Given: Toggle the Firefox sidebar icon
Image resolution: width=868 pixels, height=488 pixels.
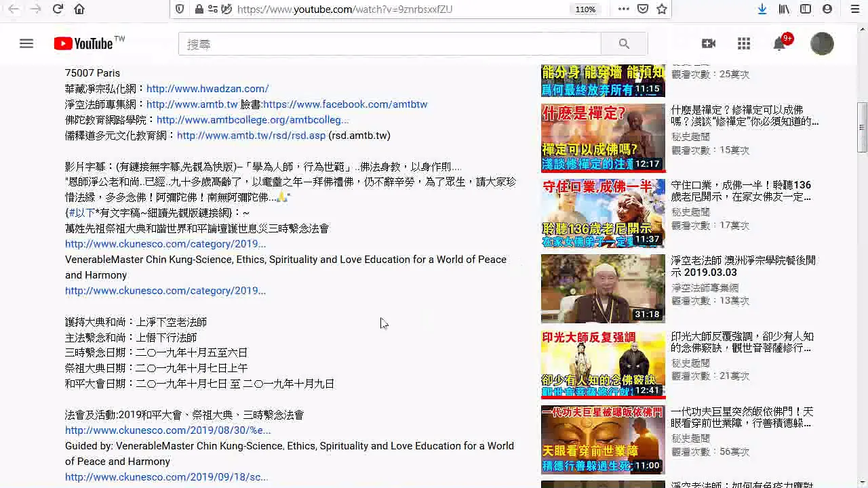Looking at the screenshot, I should pyautogui.click(x=806, y=9).
